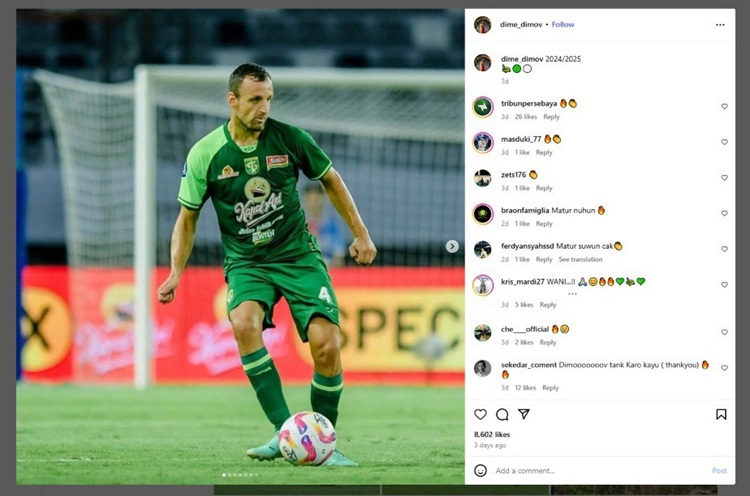750x496 pixels.
Task: Reply to zets176's comment
Action: point(544,188)
